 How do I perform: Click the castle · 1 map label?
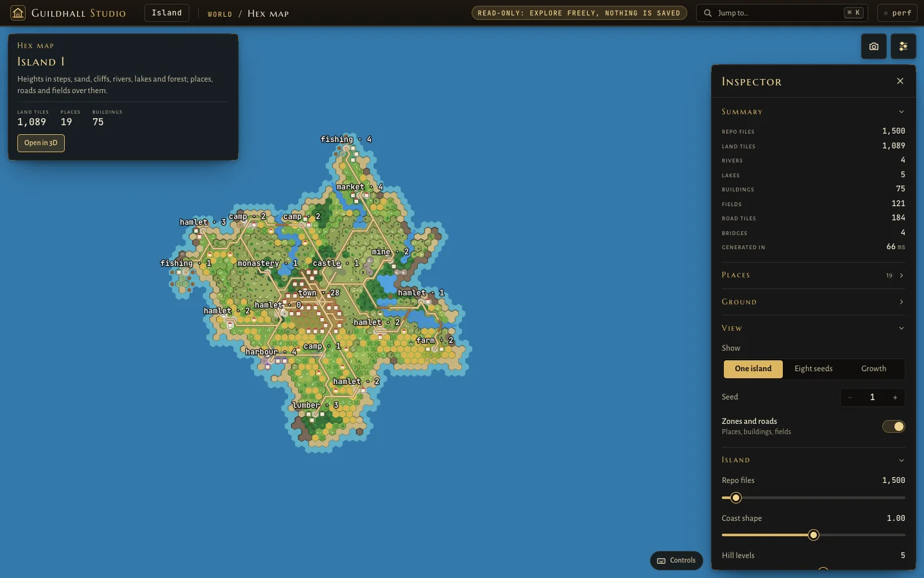pos(336,263)
